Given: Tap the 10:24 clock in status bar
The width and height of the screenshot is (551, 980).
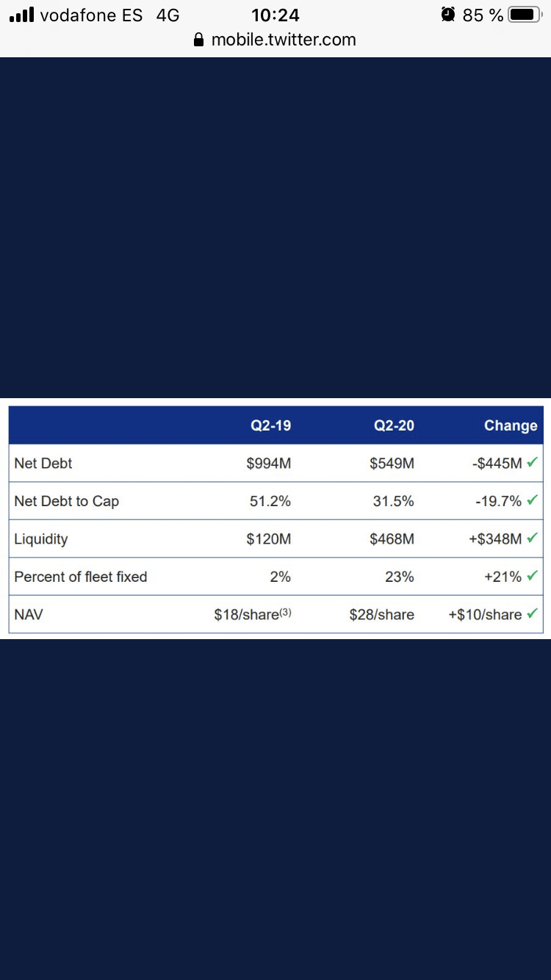Looking at the screenshot, I should [275, 15].
